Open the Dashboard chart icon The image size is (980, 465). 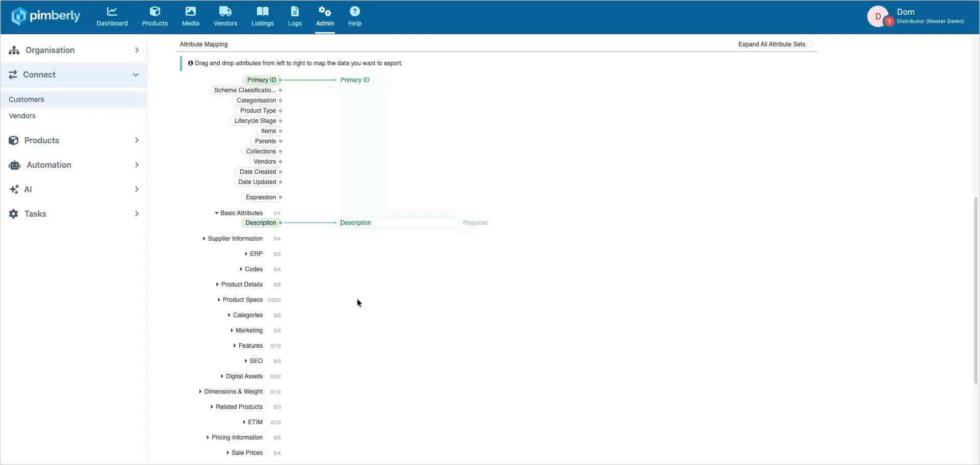pyautogui.click(x=112, y=11)
